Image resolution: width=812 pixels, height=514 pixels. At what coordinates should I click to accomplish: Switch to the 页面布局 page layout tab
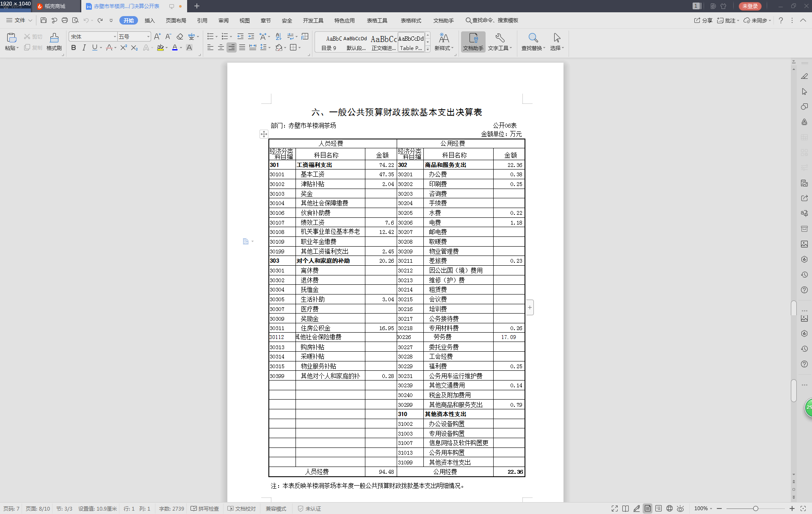coord(176,20)
